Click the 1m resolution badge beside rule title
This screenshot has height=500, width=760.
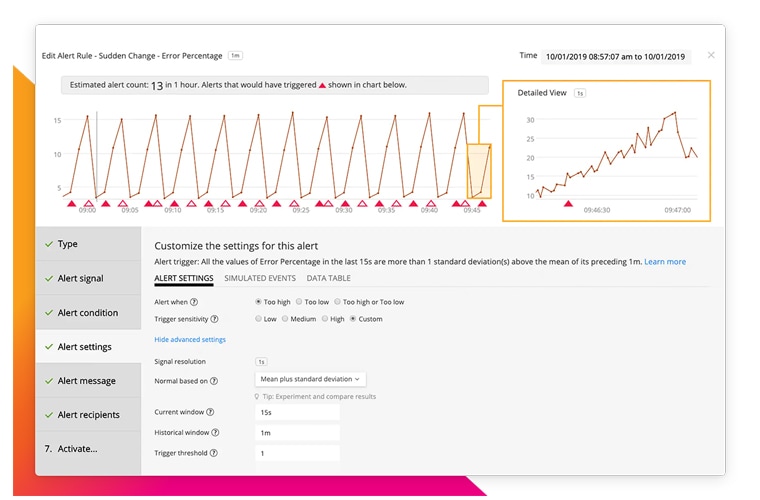[236, 56]
